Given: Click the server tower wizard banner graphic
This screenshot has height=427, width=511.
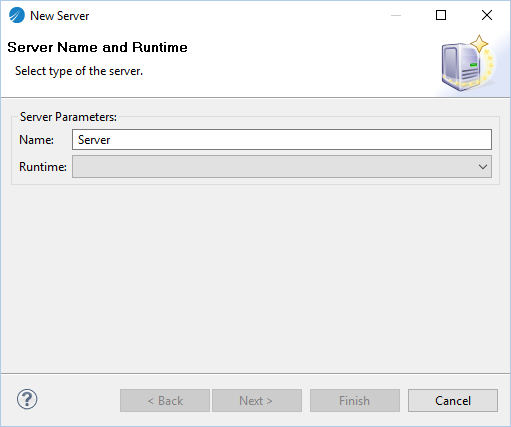Looking at the screenshot, I should click(x=468, y=63).
